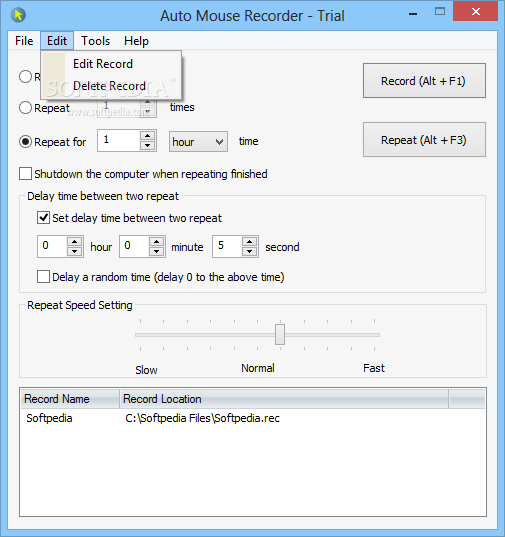Click the delay hour input field
This screenshot has height=537, width=505.
[x=52, y=246]
